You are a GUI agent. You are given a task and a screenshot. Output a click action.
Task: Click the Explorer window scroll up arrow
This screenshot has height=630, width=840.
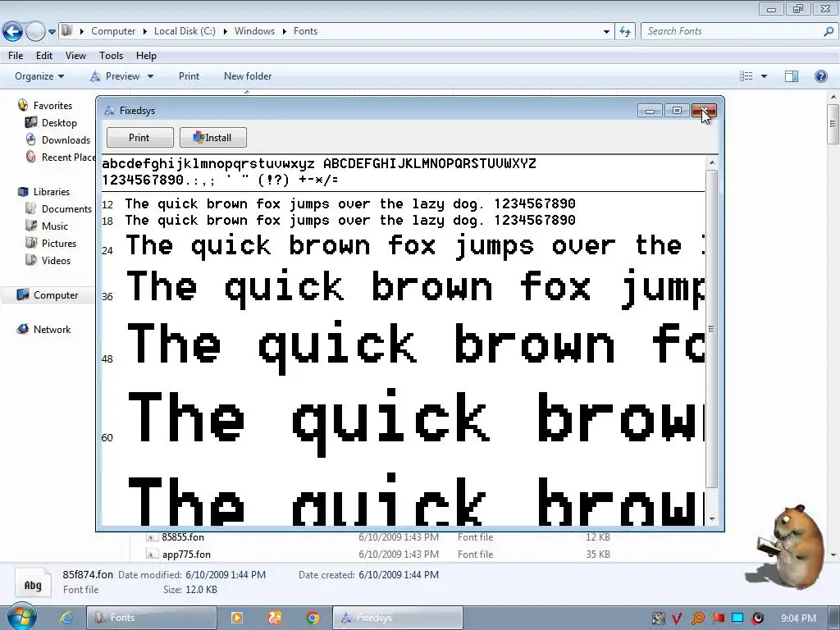(833, 97)
